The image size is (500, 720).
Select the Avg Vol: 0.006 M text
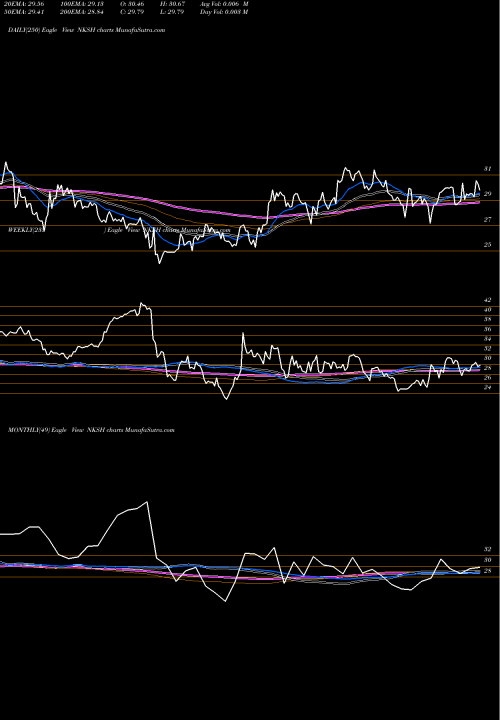pyautogui.click(x=224, y=4)
